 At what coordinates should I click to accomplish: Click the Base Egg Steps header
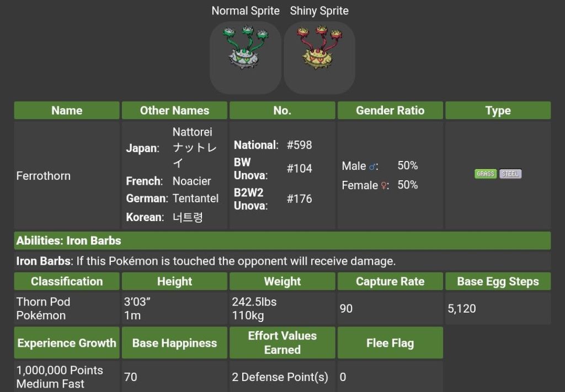pos(498,281)
